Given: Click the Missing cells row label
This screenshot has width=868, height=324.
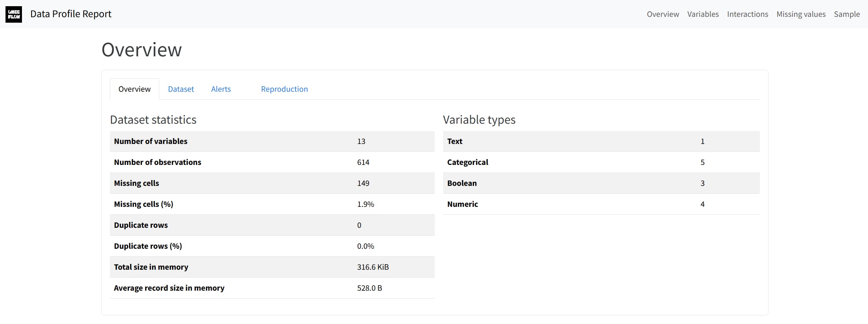Looking at the screenshot, I should [x=136, y=183].
